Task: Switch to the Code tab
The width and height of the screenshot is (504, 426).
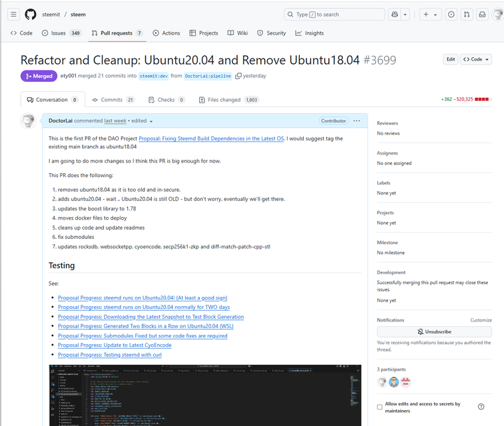Action: (x=21, y=33)
